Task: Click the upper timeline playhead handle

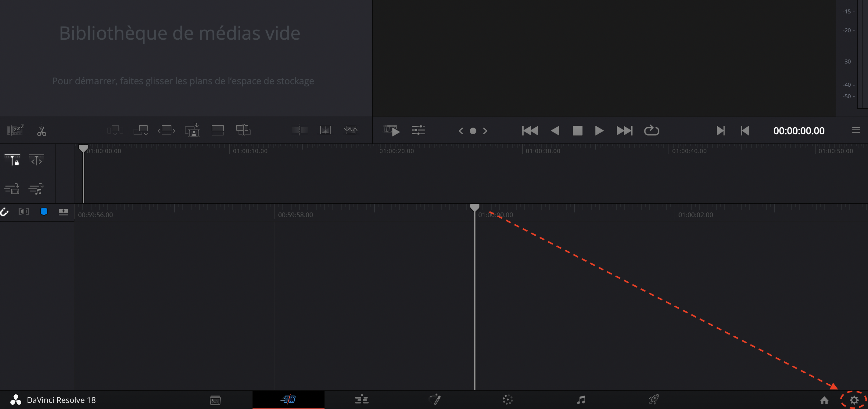Action: [83, 148]
